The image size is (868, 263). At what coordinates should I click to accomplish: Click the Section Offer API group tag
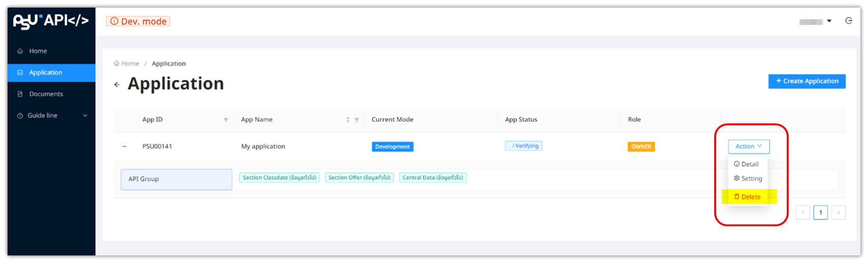click(x=359, y=177)
